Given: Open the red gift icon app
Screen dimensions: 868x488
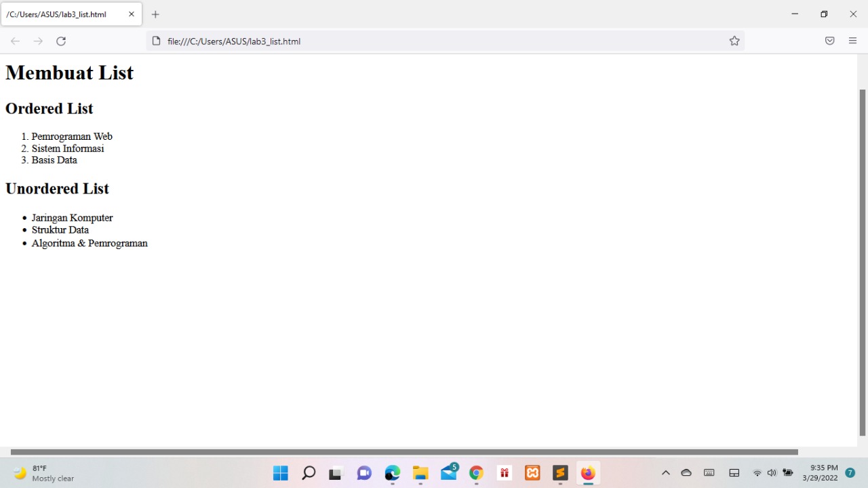Looking at the screenshot, I should pos(505,473).
